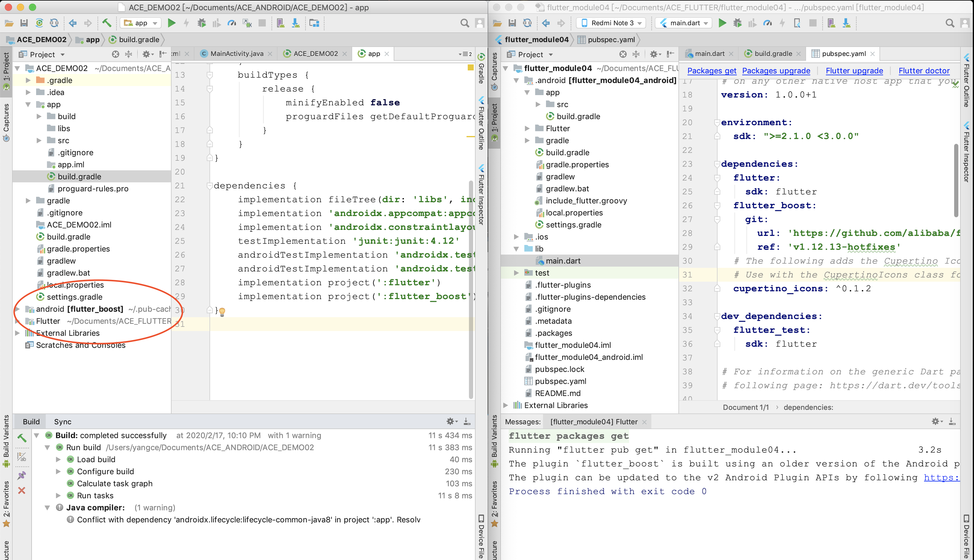The width and height of the screenshot is (974, 560).
Task: Collapse the app folder in ACE_DEMO02 tree
Action: 28,105
